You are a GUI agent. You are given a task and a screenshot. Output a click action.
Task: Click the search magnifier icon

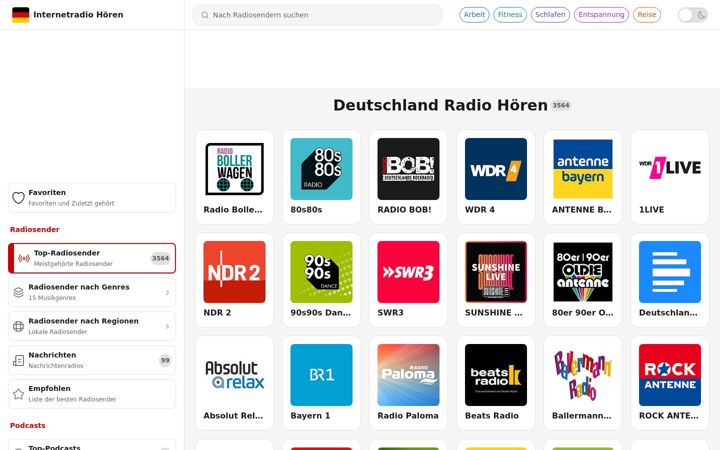click(205, 15)
